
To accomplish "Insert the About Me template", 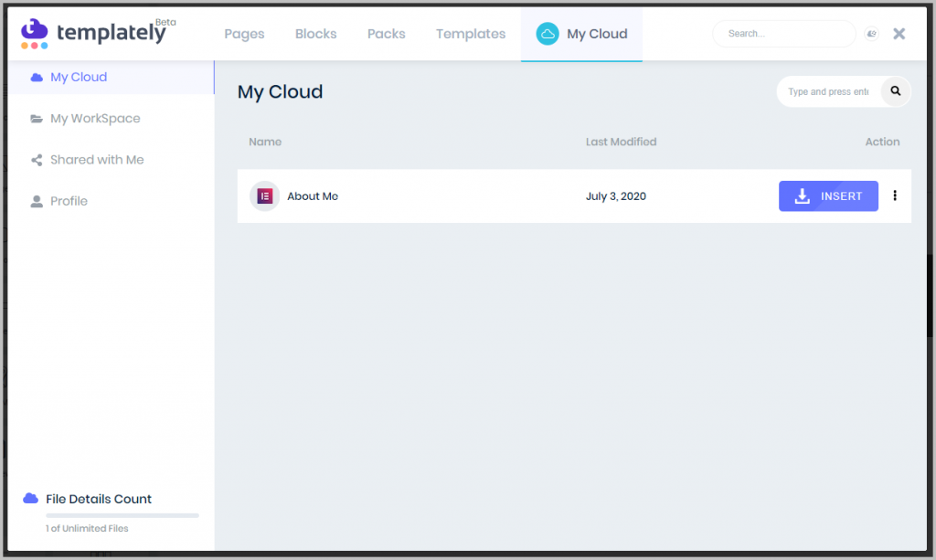I will [828, 196].
